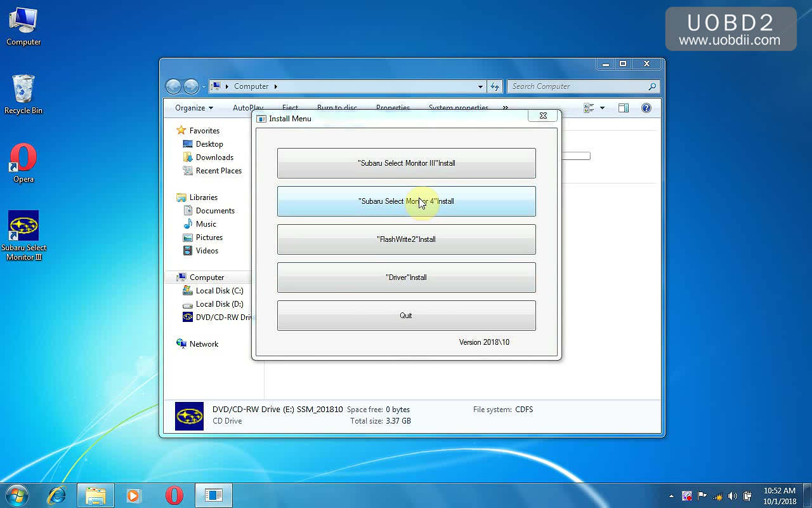Click "Subaru Select Monitor 4" Install button

pyautogui.click(x=406, y=201)
